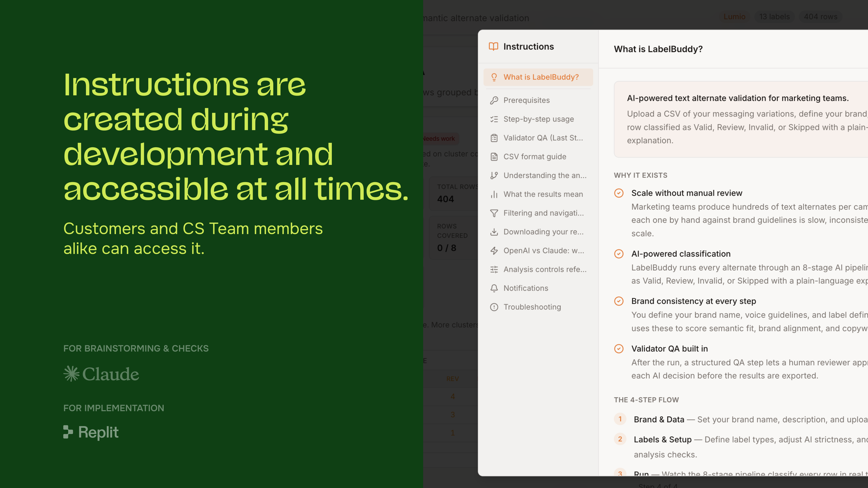Click the ROWS COVERED 0 / 8 card

(454, 237)
